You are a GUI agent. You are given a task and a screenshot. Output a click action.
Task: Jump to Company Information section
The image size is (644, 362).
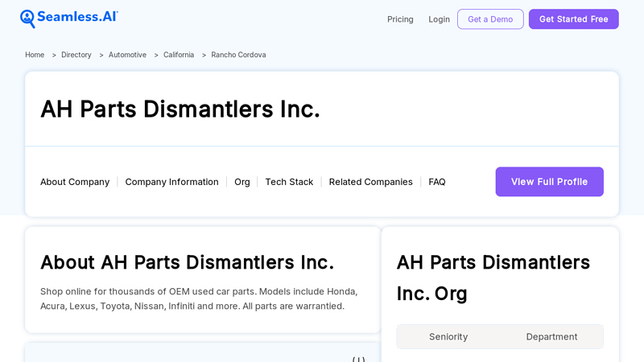coord(171,182)
